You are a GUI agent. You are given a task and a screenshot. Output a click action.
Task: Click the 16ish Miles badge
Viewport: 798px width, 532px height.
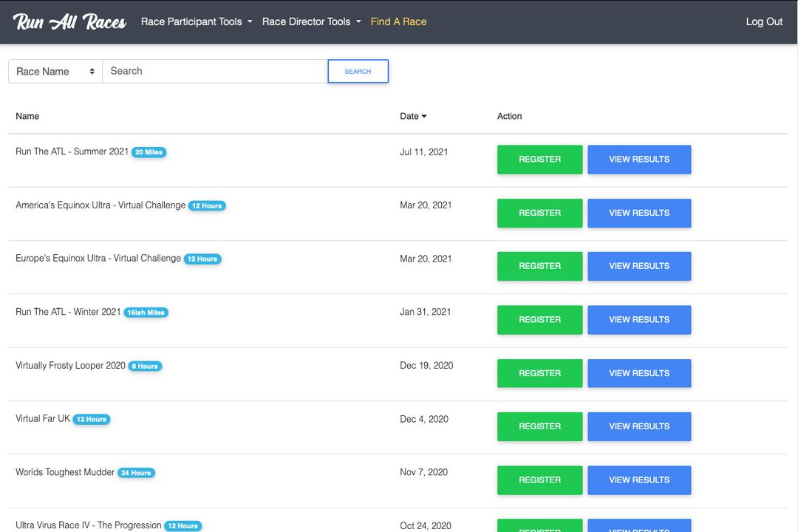(146, 312)
